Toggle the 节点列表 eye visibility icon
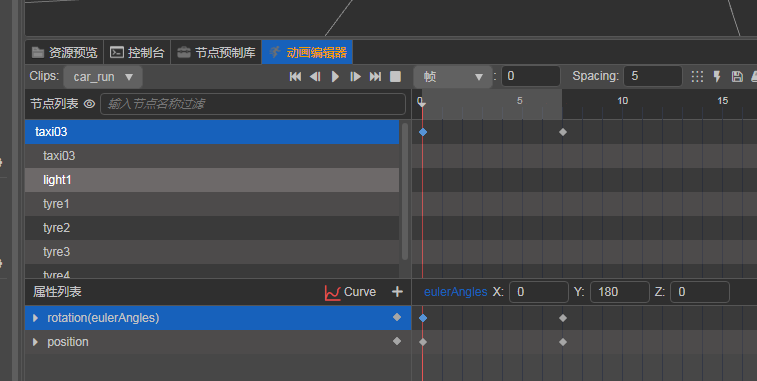 (89, 104)
